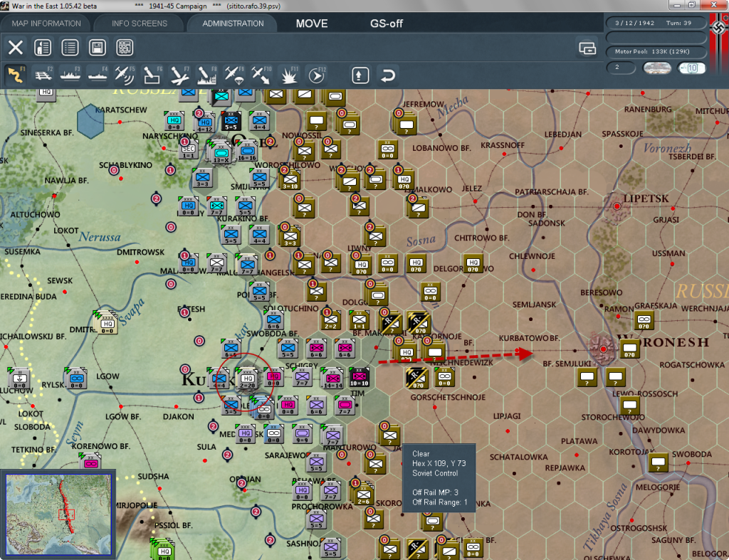Click the upload arrow box icon

click(360, 75)
